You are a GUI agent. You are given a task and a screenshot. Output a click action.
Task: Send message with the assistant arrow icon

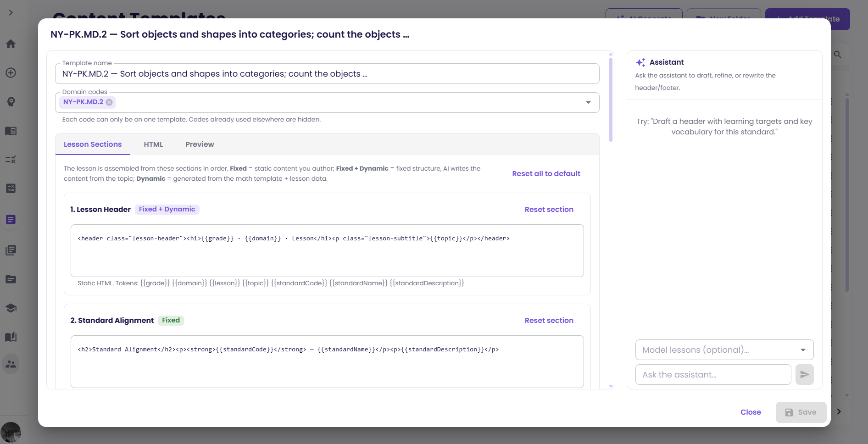click(x=805, y=375)
